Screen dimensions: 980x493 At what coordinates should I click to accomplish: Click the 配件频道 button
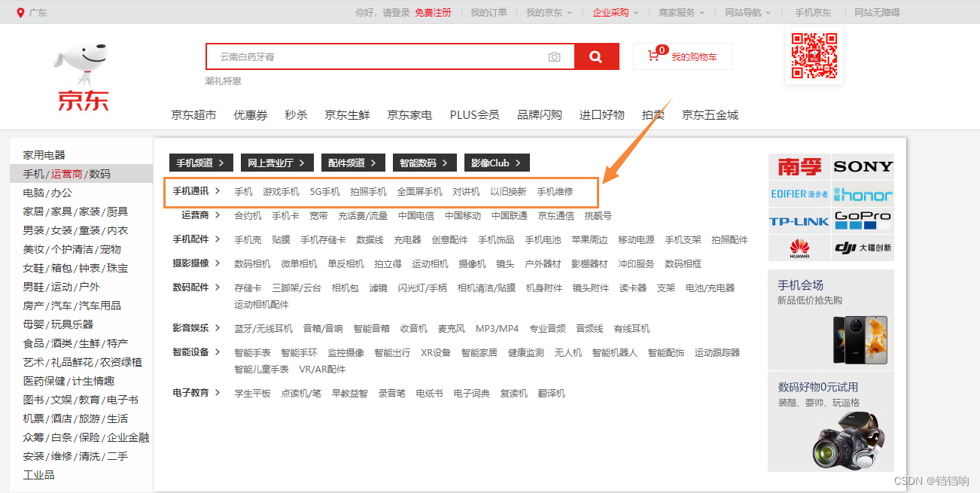click(353, 163)
